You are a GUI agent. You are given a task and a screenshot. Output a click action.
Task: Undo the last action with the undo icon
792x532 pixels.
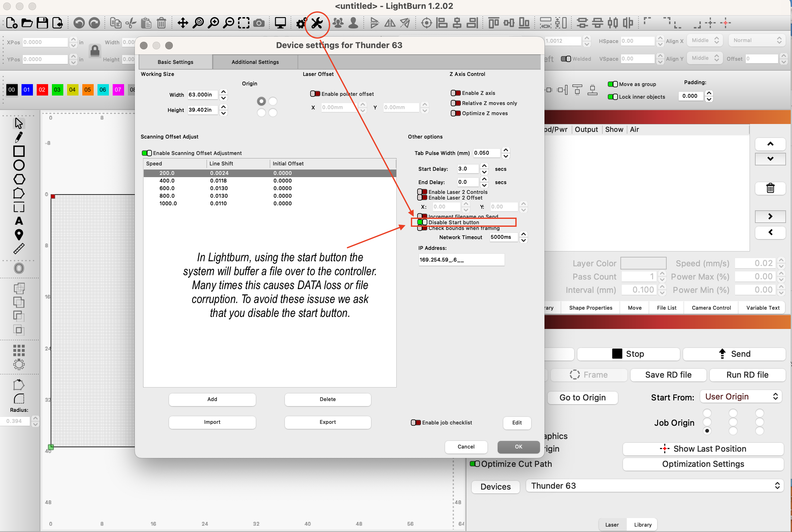[79, 23]
